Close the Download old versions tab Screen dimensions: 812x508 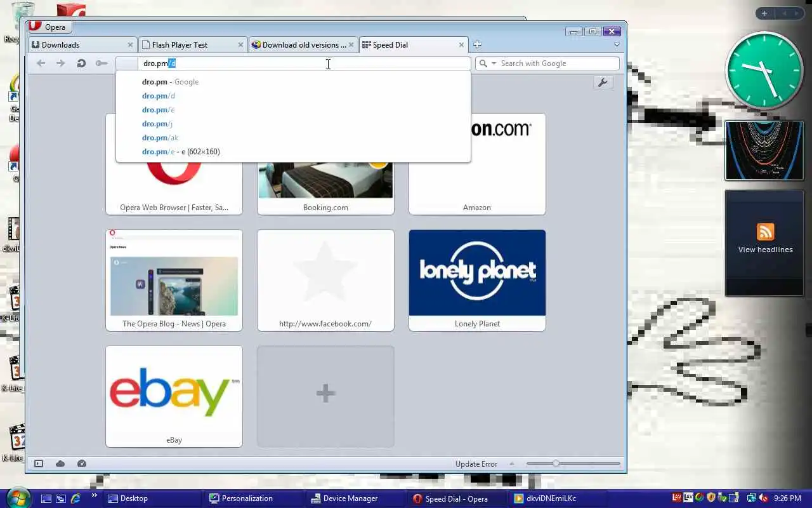tap(351, 44)
